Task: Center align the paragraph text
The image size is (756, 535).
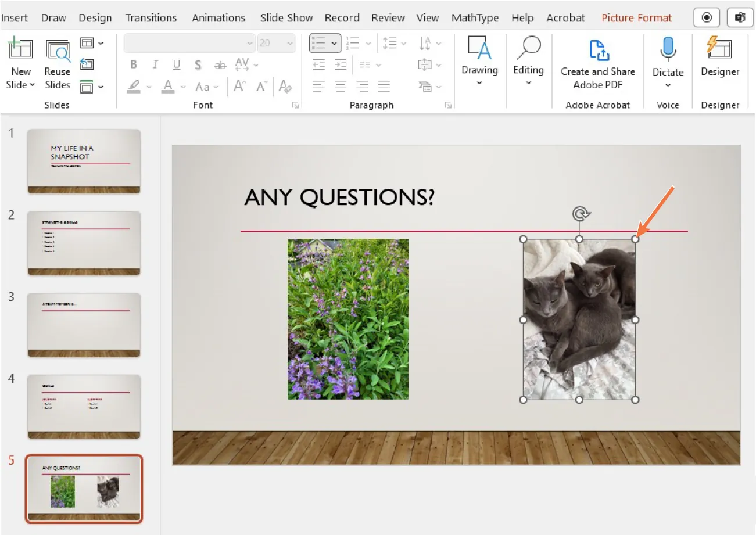Action: (339, 86)
